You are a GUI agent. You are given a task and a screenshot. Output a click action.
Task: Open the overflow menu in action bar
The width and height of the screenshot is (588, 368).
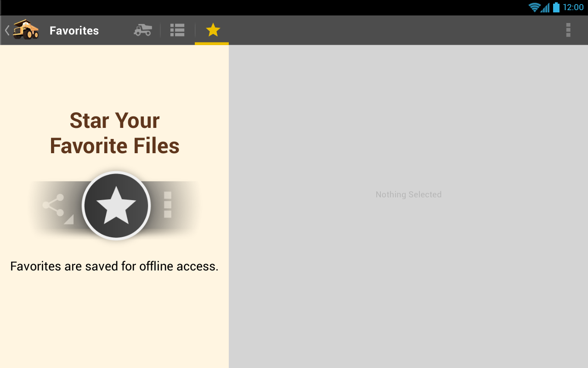coord(568,30)
